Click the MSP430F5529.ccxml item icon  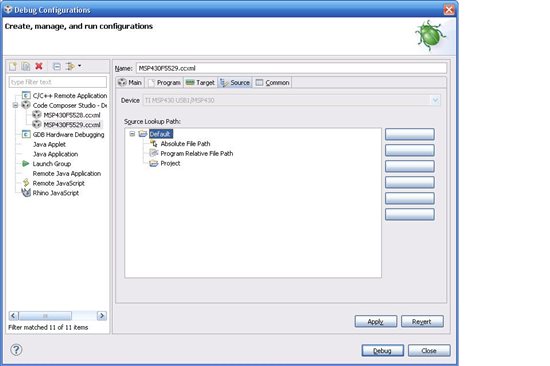tap(37, 124)
